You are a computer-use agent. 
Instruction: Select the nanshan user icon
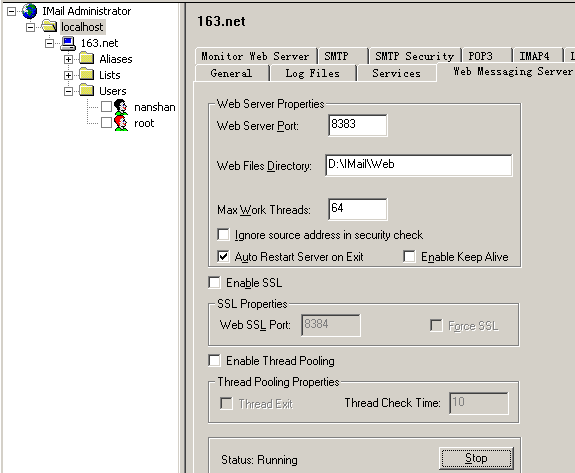[121, 107]
